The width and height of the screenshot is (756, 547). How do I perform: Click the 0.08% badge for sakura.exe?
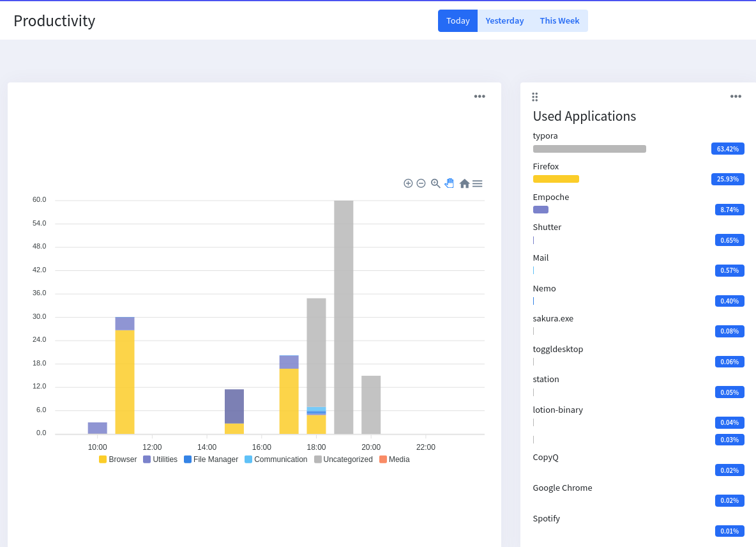(729, 332)
